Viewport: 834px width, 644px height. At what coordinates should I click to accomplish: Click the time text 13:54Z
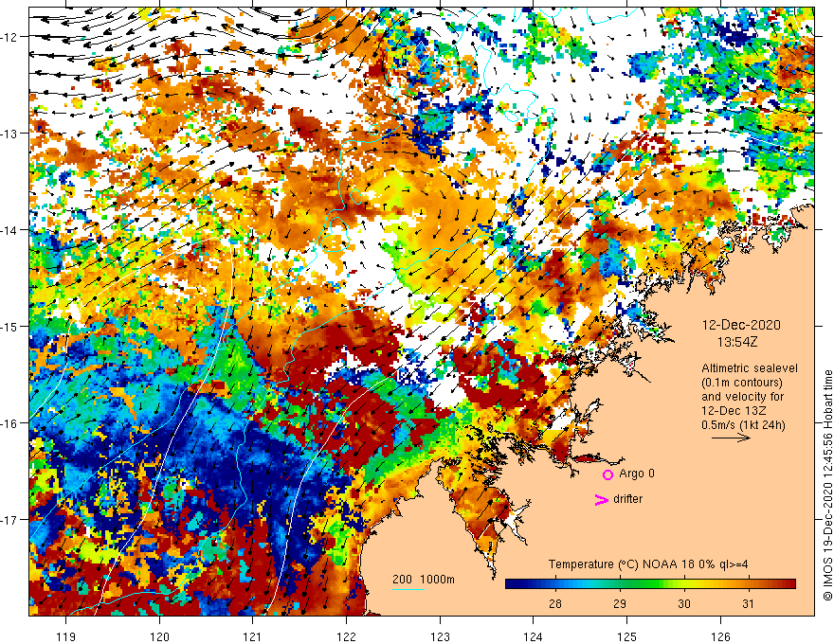[737, 342]
